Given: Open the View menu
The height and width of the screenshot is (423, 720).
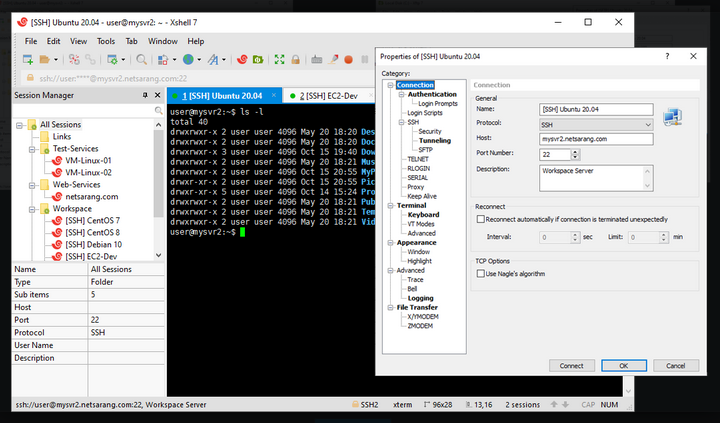Looking at the screenshot, I should [x=79, y=41].
